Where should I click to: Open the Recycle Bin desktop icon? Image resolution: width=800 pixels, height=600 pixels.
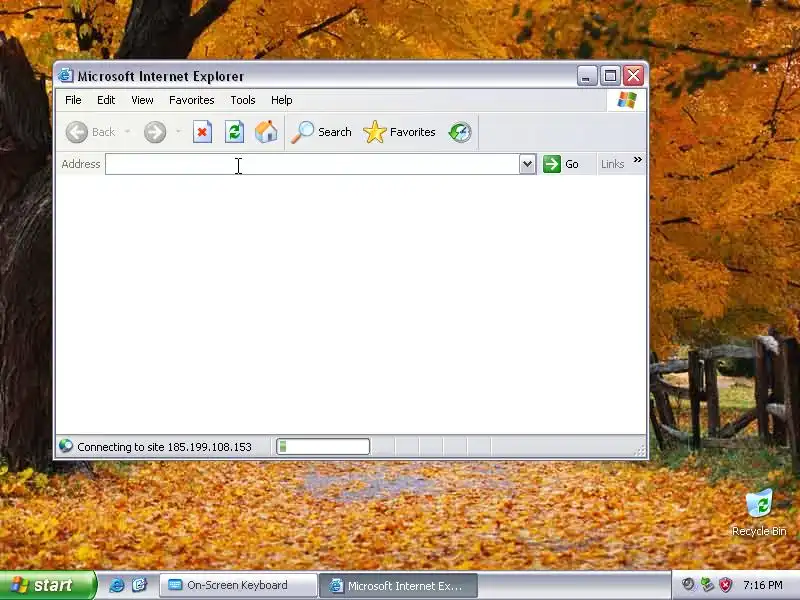pos(759,513)
